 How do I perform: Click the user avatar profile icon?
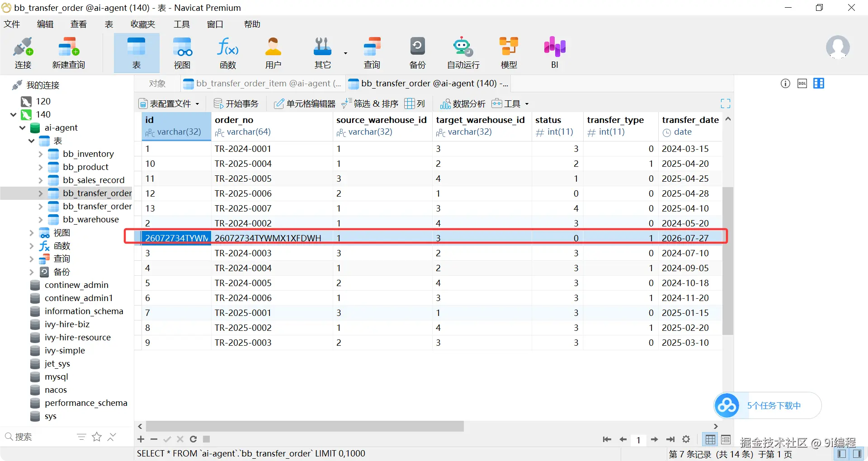[838, 47]
